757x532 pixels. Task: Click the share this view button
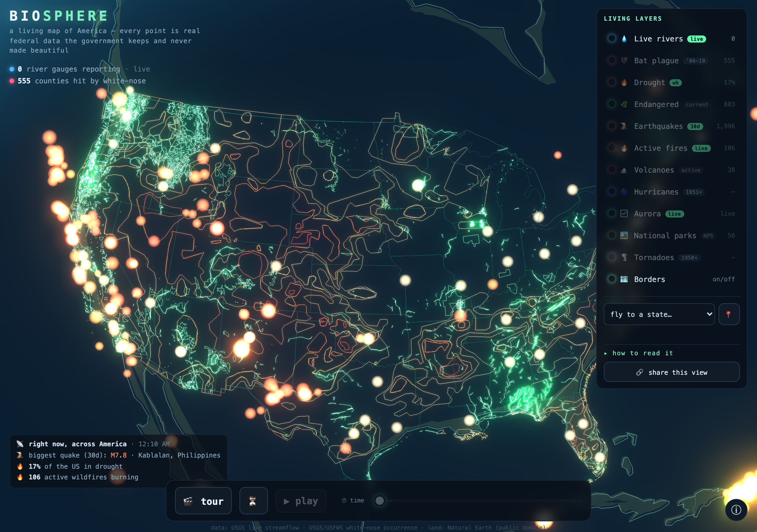pyautogui.click(x=671, y=372)
